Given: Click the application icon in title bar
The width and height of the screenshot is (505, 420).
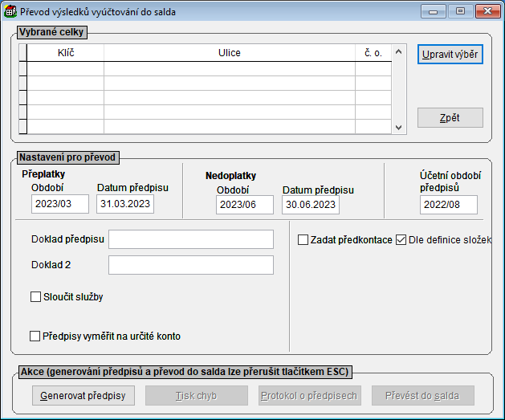Looking at the screenshot, I should 10,12.
